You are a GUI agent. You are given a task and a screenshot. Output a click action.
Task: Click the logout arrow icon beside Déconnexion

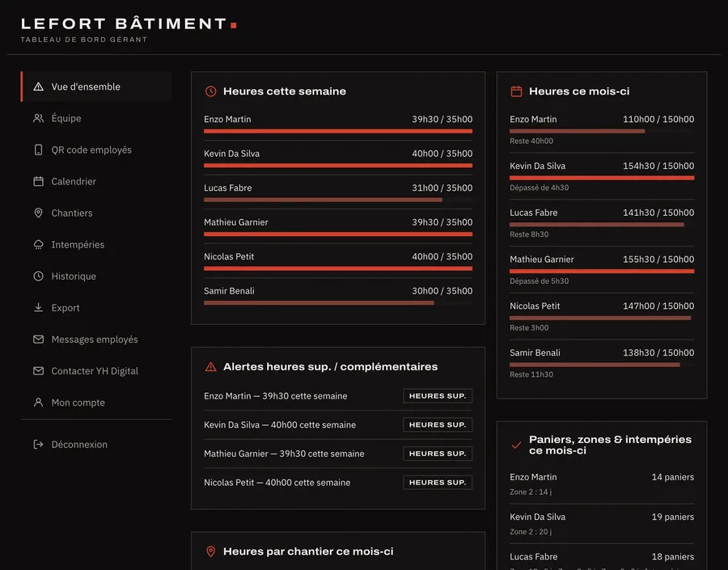39,445
